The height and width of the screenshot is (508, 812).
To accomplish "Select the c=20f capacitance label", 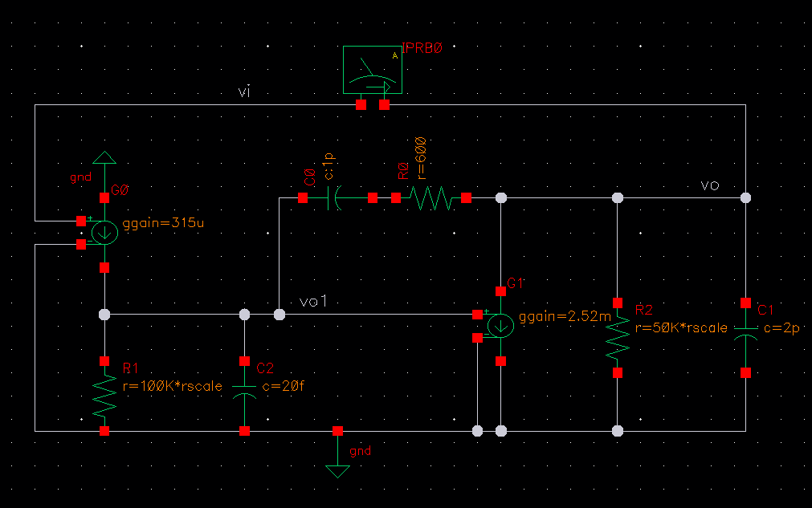I will [x=280, y=386].
